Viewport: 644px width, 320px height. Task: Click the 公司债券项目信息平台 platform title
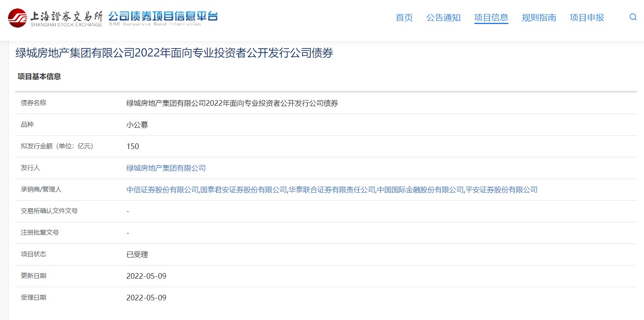click(162, 16)
